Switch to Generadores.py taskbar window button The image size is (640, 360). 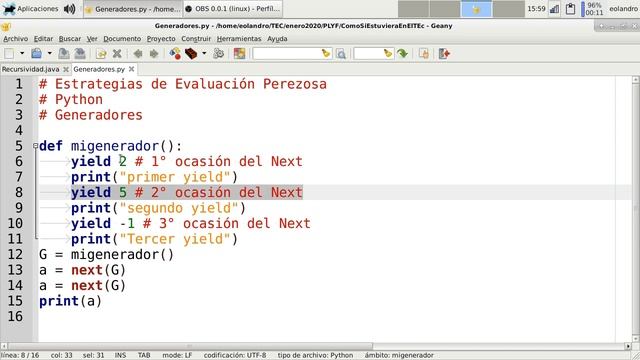(133, 9)
